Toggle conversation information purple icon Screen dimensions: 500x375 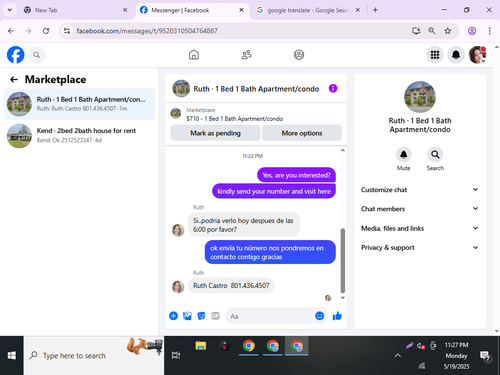coord(333,88)
